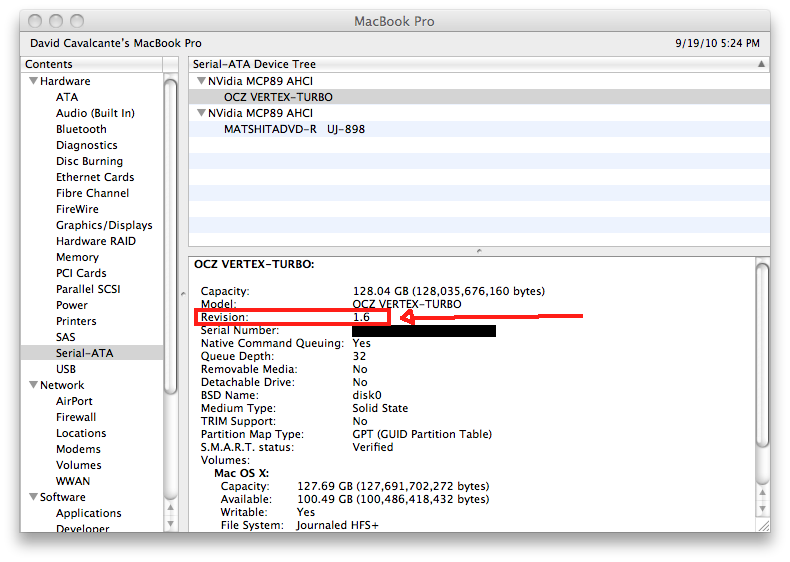Select OCZ VERTEX-TURBO device row
Screen dimensions: 790x562
click(x=479, y=97)
